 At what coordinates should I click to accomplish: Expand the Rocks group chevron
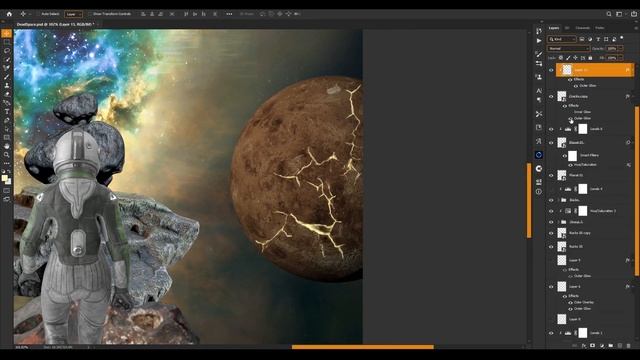coord(558,200)
